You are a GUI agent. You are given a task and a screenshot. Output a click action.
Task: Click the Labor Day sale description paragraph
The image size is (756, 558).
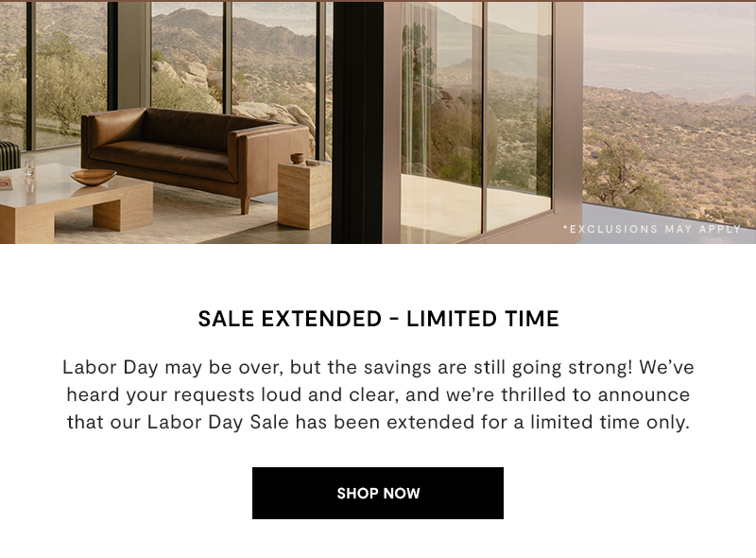point(378,394)
